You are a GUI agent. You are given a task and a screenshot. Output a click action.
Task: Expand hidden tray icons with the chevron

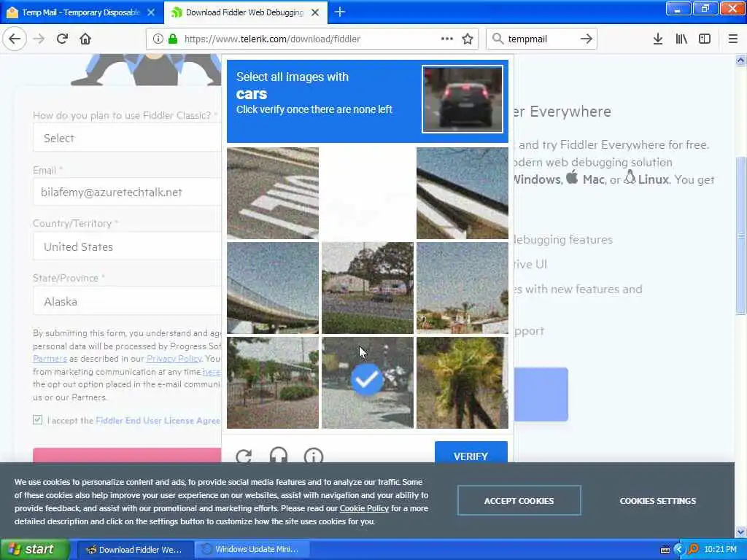point(679,550)
